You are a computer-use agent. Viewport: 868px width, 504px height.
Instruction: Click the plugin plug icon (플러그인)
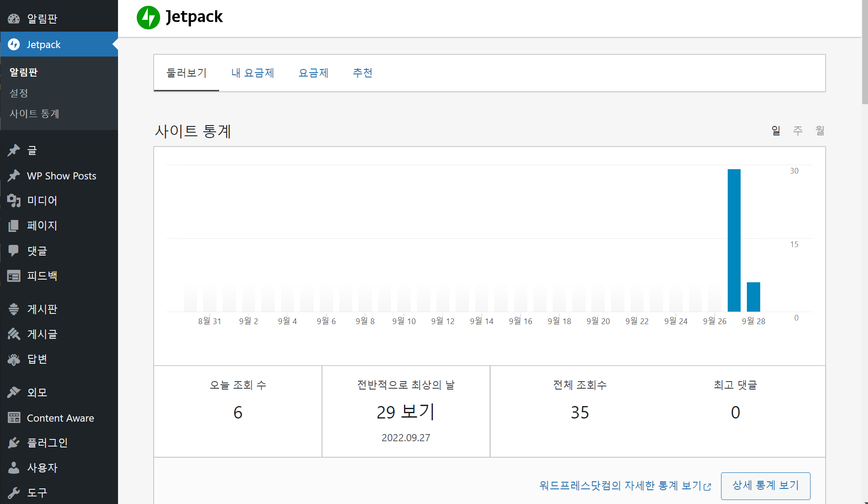pos(14,443)
